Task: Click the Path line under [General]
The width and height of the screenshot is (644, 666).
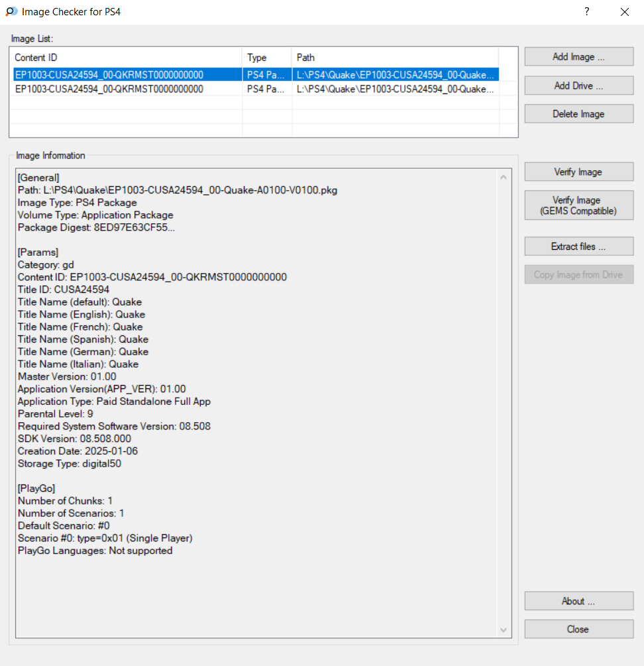Action: 178,190
